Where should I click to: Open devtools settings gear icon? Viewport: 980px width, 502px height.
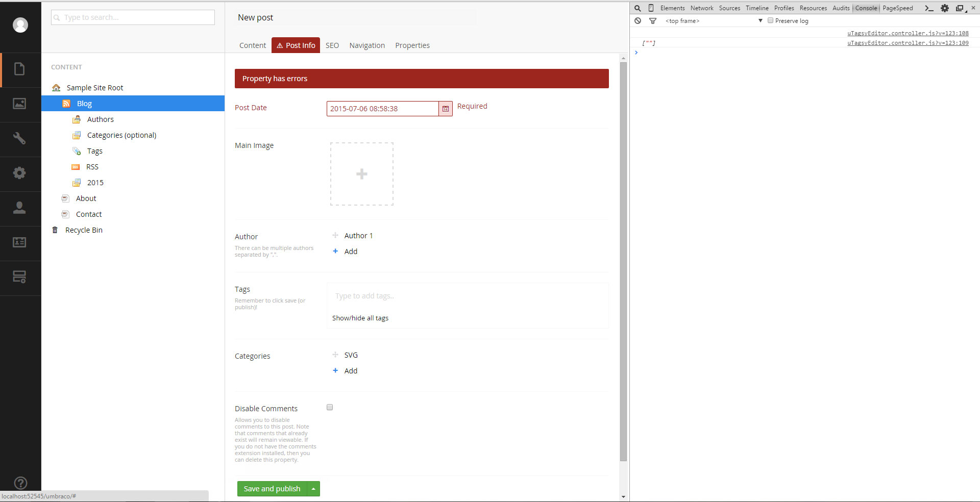click(x=945, y=8)
